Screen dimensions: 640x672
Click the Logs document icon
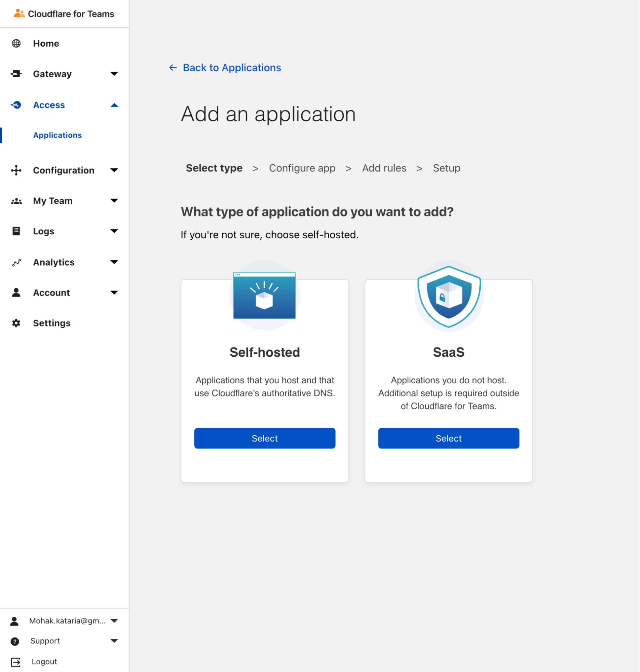coord(16,231)
